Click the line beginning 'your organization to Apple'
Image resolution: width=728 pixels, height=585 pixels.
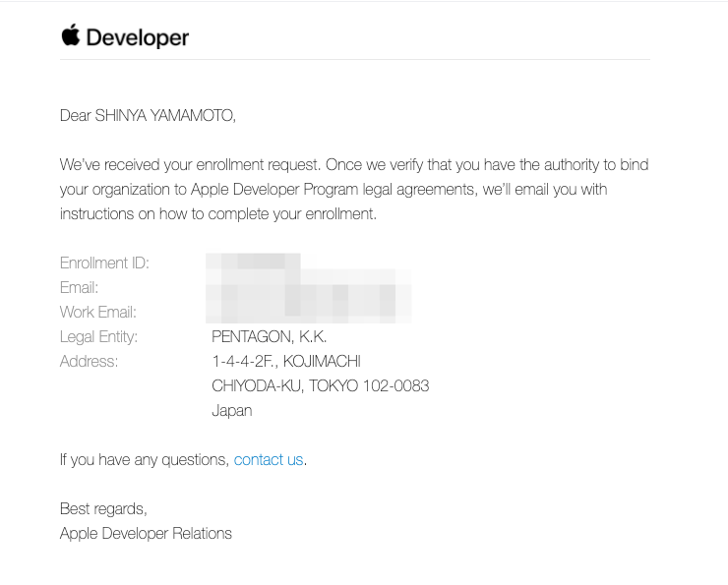click(334, 190)
